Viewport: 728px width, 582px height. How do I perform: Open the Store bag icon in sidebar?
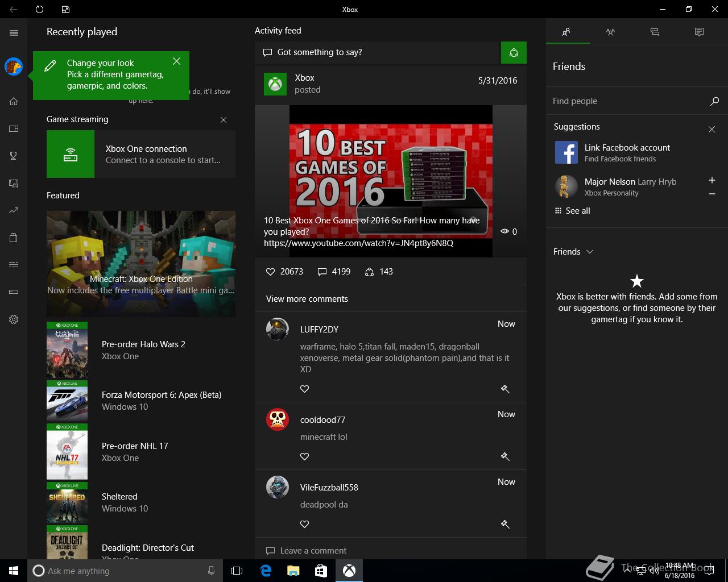[x=14, y=238]
